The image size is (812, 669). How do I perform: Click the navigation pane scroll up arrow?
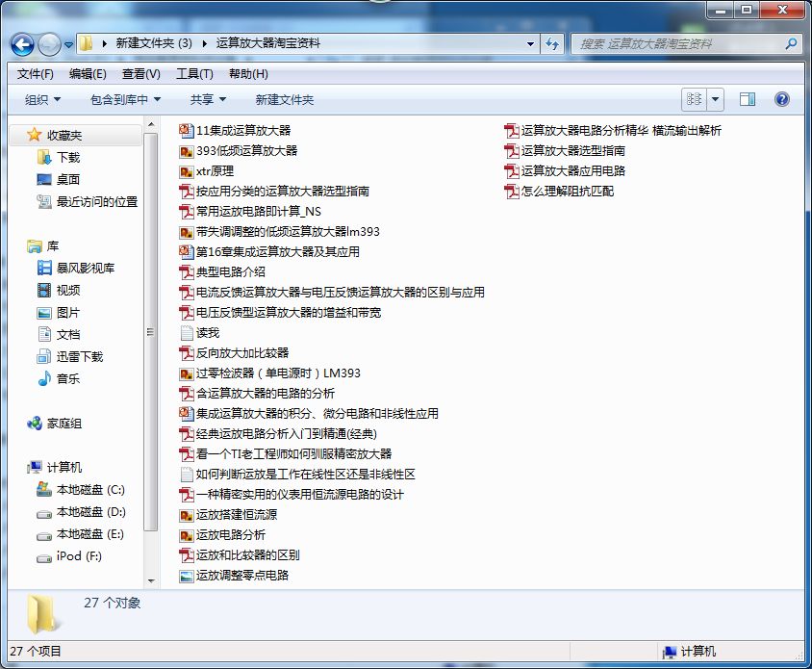click(151, 125)
